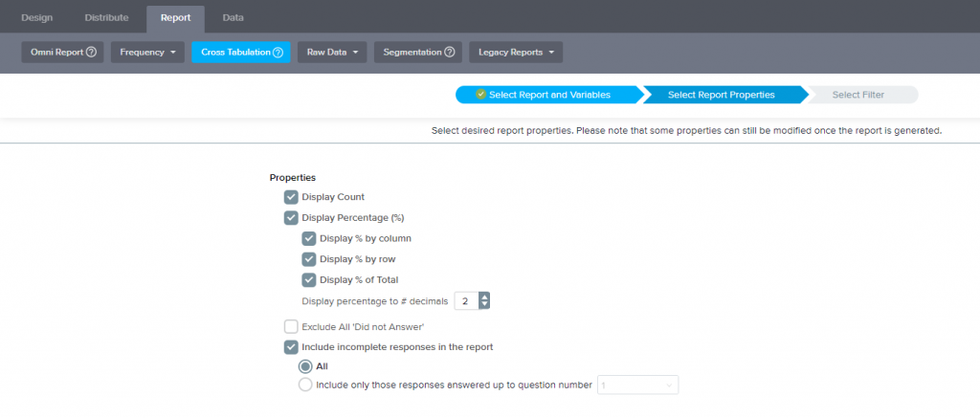The width and height of the screenshot is (980, 418).
Task: Uncheck Display % by row option
Action: click(309, 259)
